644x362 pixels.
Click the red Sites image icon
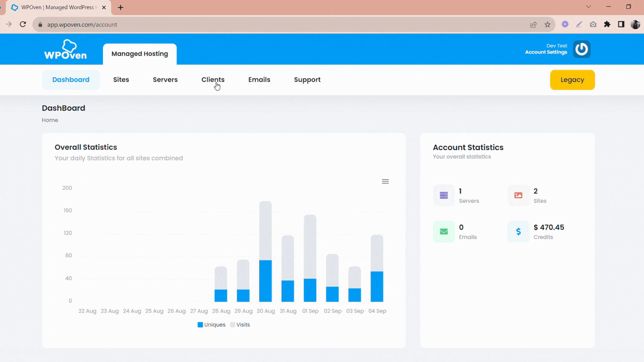518,195
